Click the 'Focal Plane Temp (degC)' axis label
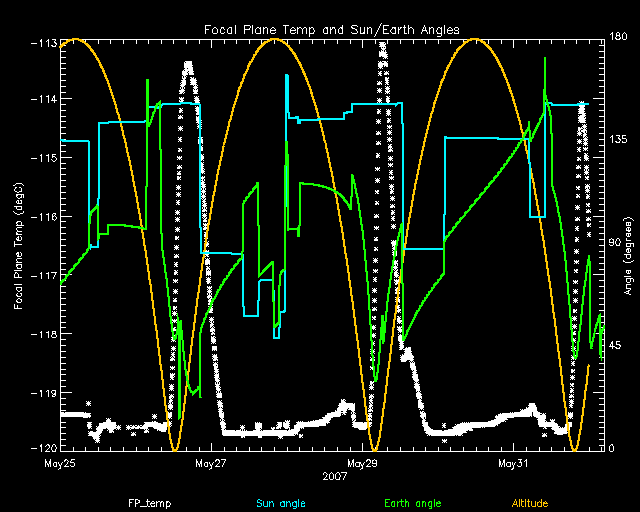The image size is (640, 512). [19, 242]
